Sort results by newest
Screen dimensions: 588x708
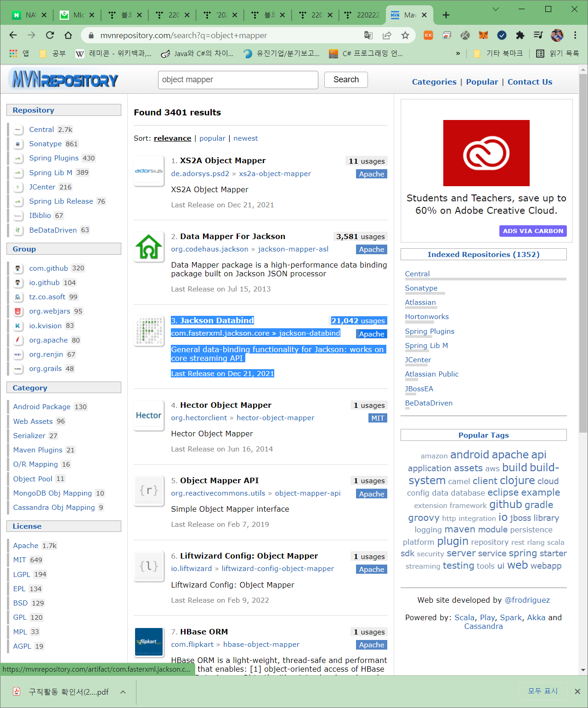click(x=246, y=138)
